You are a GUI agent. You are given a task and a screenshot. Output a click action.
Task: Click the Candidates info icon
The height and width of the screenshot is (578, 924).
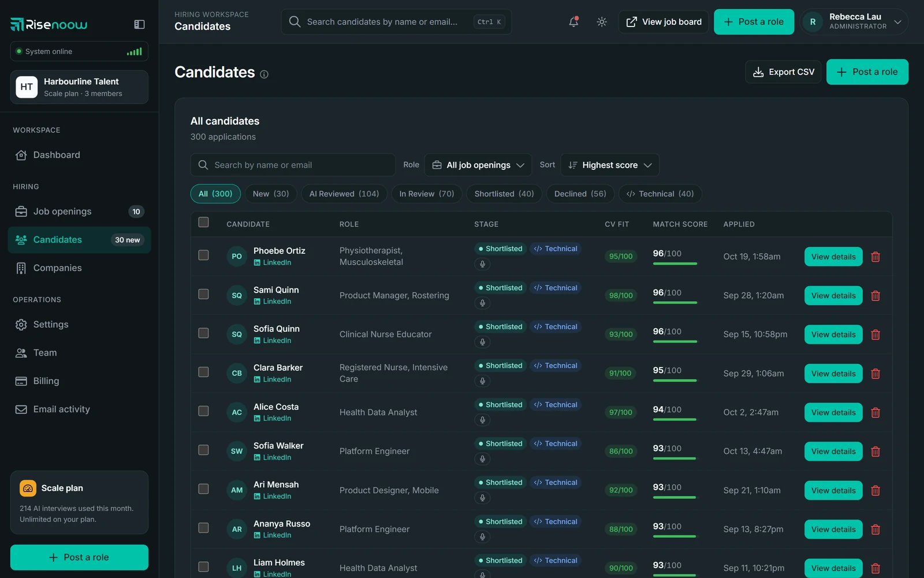click(264, 74)
